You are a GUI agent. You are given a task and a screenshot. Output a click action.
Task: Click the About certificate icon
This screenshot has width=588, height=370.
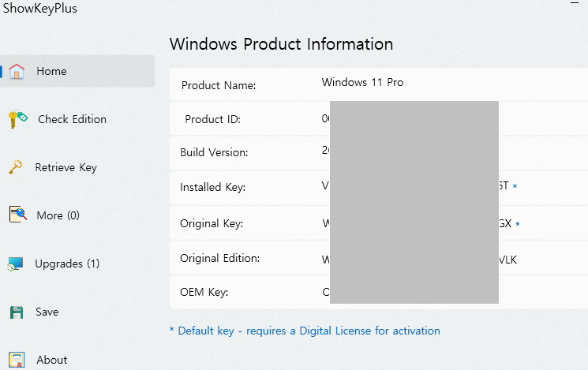tap(17, 360)
